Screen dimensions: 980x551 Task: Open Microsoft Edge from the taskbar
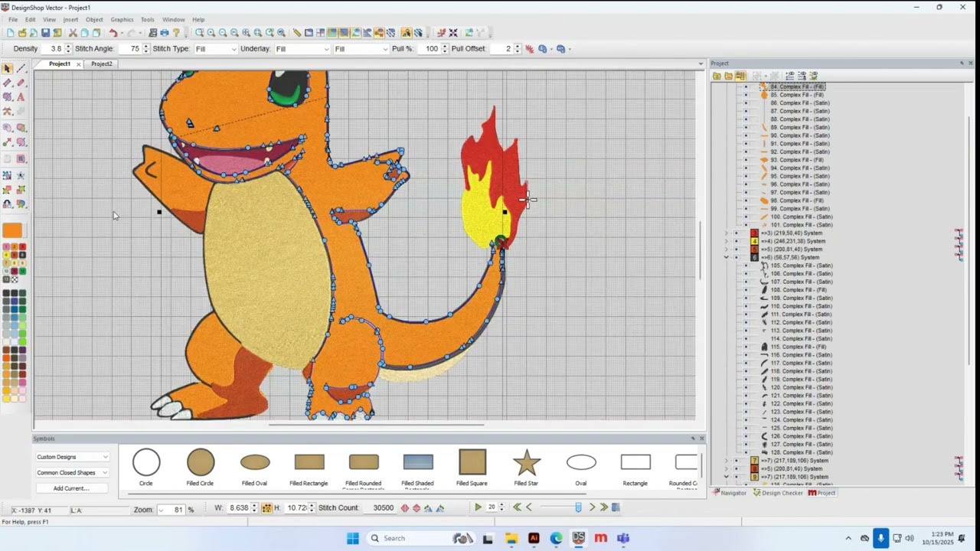(556, 538)
